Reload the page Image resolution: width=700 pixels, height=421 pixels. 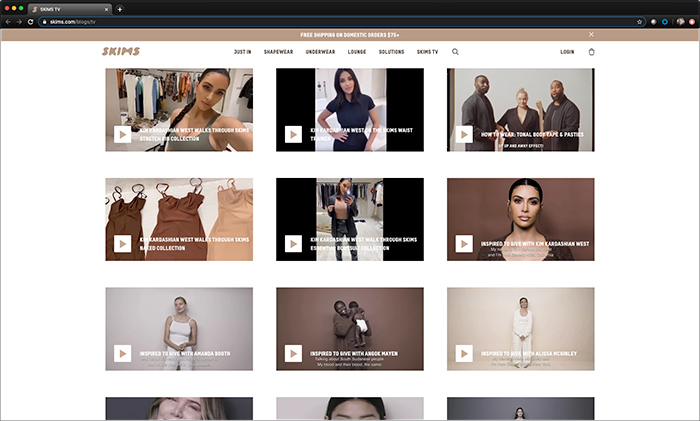tap(30, 21)
